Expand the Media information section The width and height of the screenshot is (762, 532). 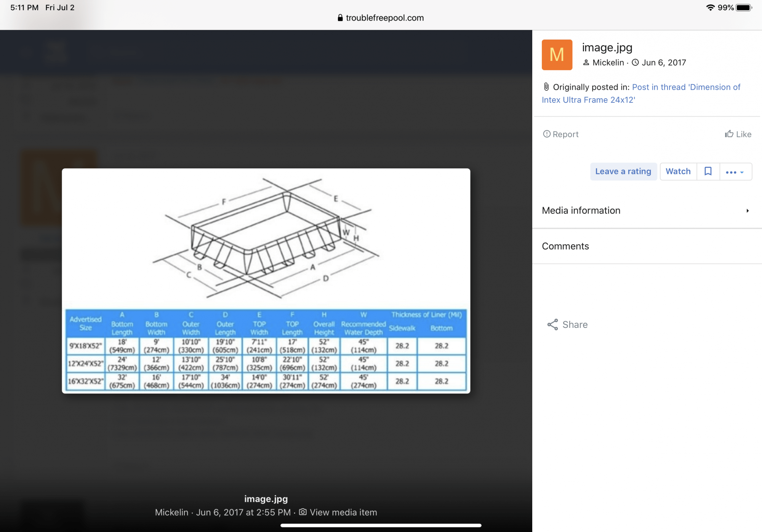pos(647,211)
